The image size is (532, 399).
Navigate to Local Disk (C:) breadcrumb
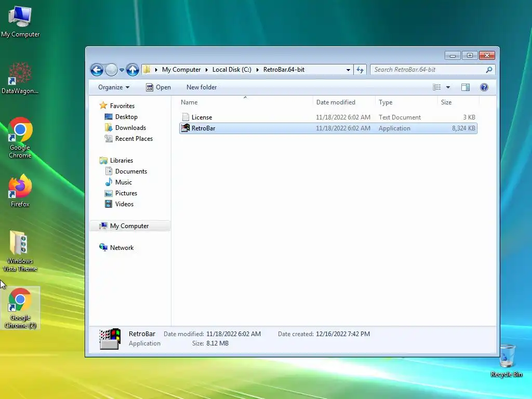232,70
